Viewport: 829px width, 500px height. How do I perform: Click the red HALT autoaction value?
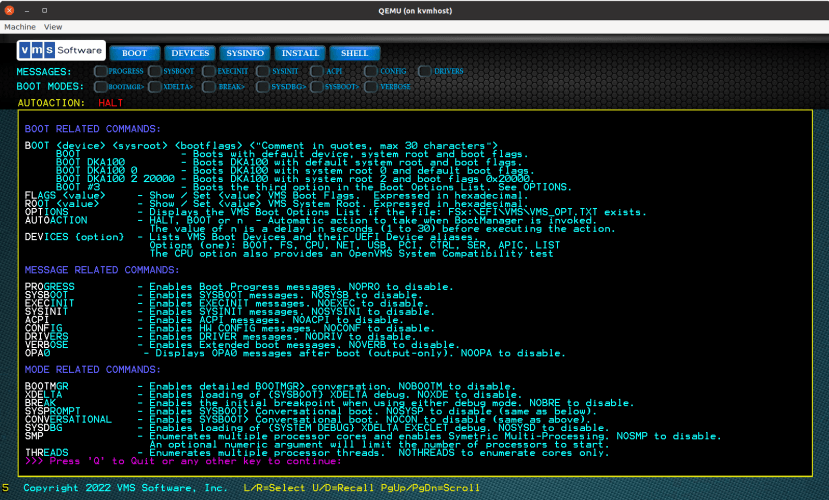point(110,103)
